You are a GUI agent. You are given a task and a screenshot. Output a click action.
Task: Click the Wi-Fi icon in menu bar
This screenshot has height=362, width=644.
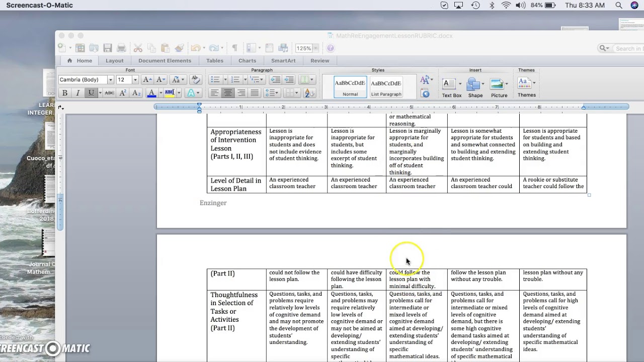(506, 6)
